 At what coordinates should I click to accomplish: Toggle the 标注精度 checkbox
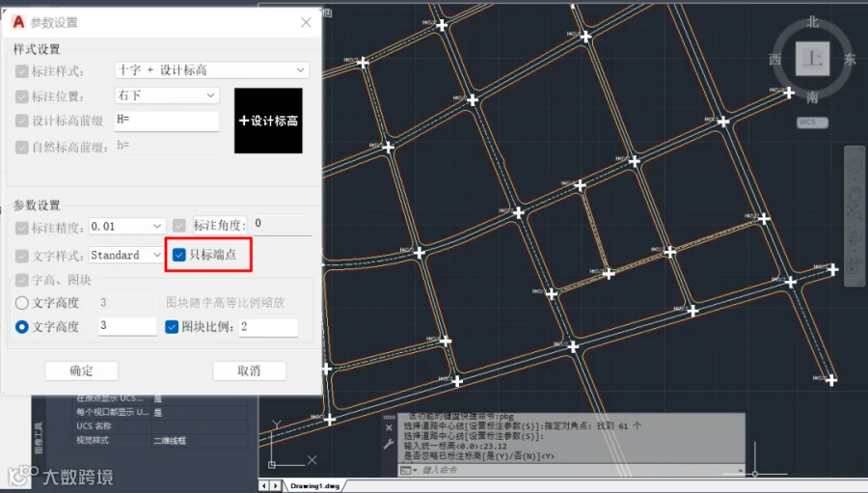21,228
